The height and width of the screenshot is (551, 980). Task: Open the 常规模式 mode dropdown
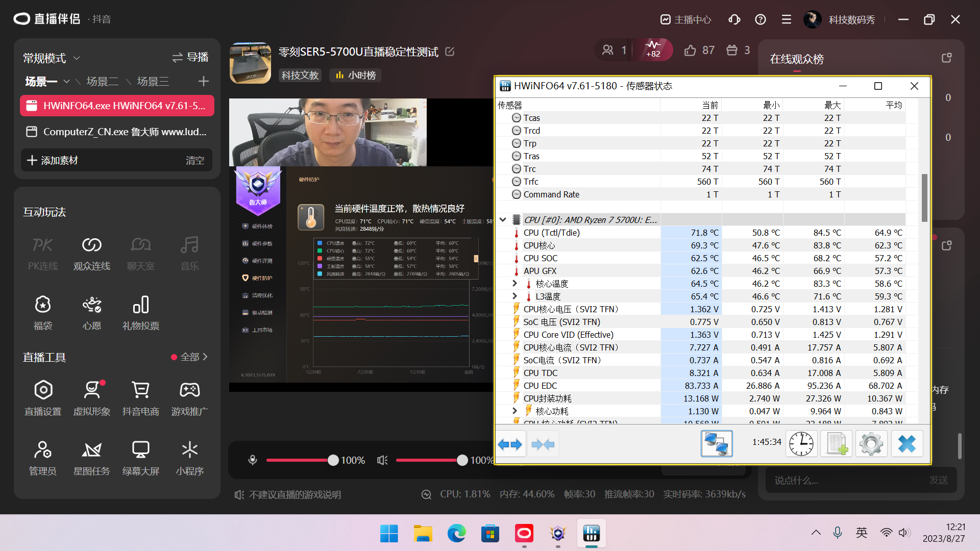pos(52,58)
